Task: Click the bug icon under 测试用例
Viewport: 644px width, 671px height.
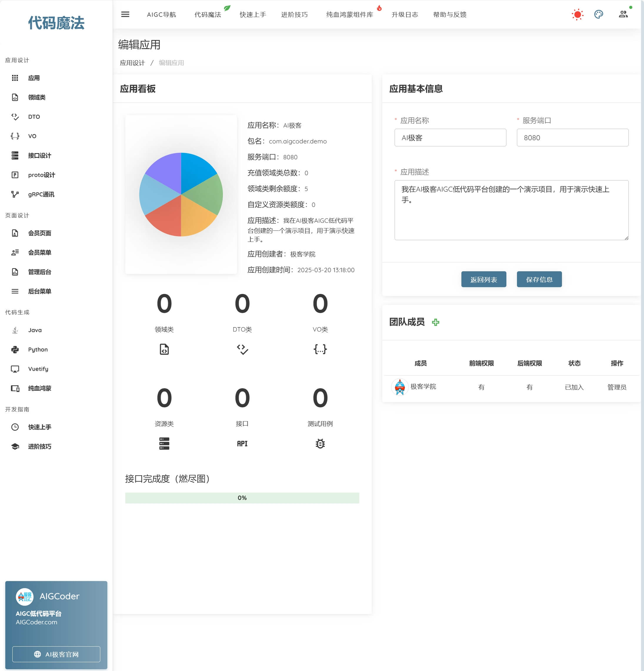Action: pos(320,444)
